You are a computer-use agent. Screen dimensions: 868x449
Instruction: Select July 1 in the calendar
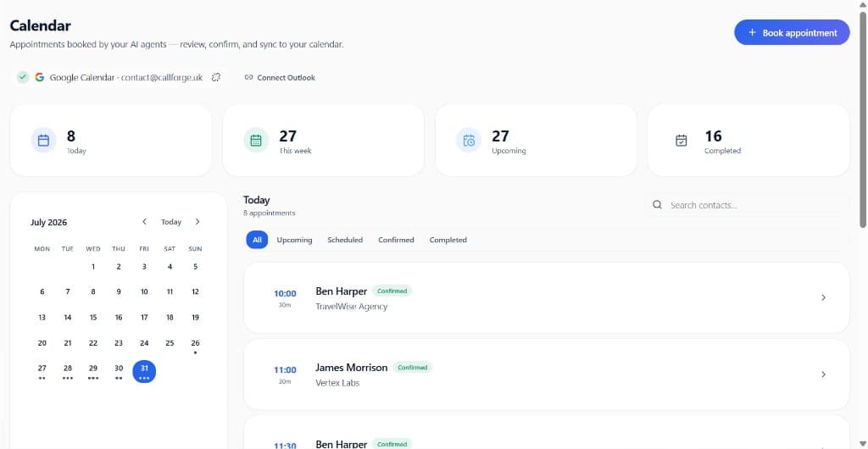coord(93,267)
